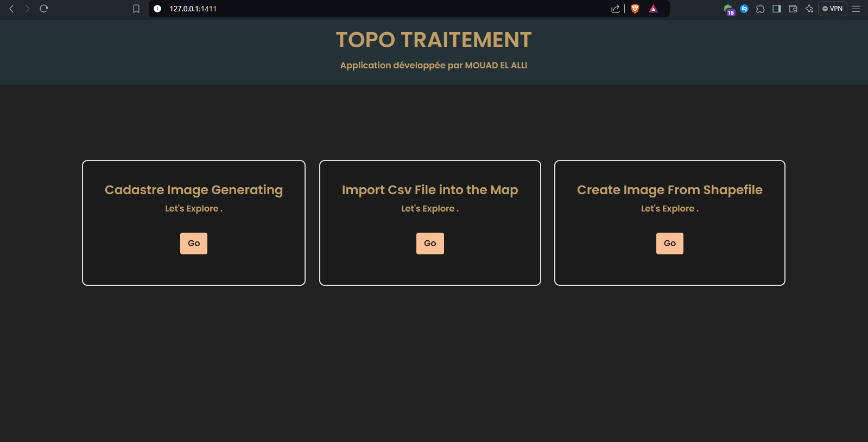
Task: Click the extension icon with badge 18
Action: click(x=729, y=9)
